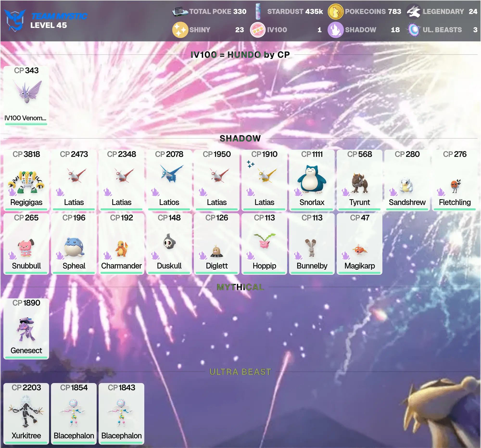Click the IV100 pink badge icon
The width and height of the screenshot is (481, 448).
click(258, 30)
